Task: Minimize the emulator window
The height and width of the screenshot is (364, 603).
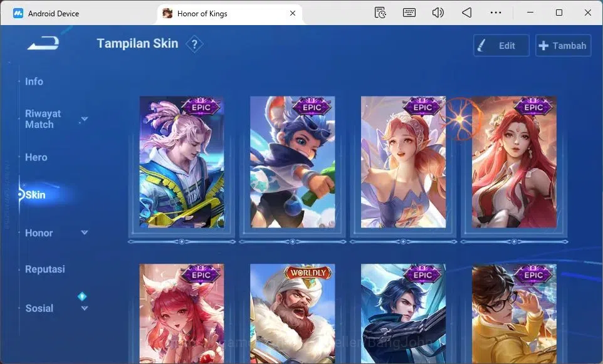Action: [530, 13]
